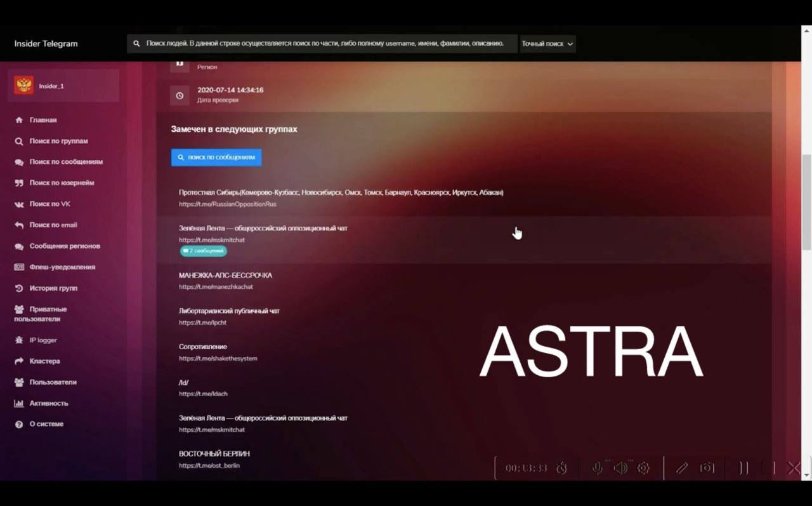Click the date 2020-07-14 14:34:16

click(230, 90)
